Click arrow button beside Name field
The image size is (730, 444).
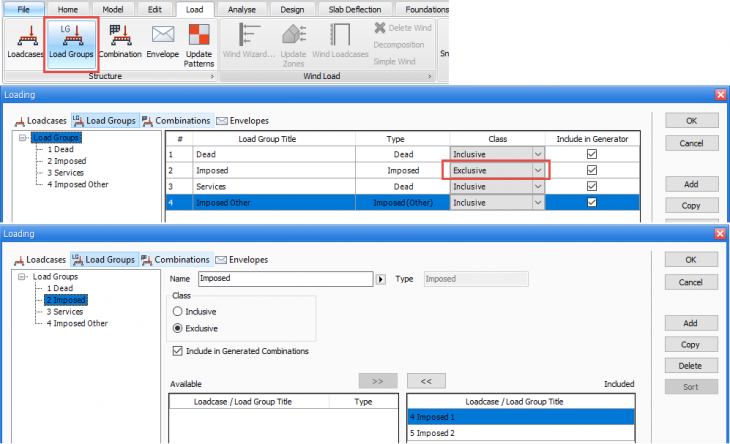click(x=381, y=279)
